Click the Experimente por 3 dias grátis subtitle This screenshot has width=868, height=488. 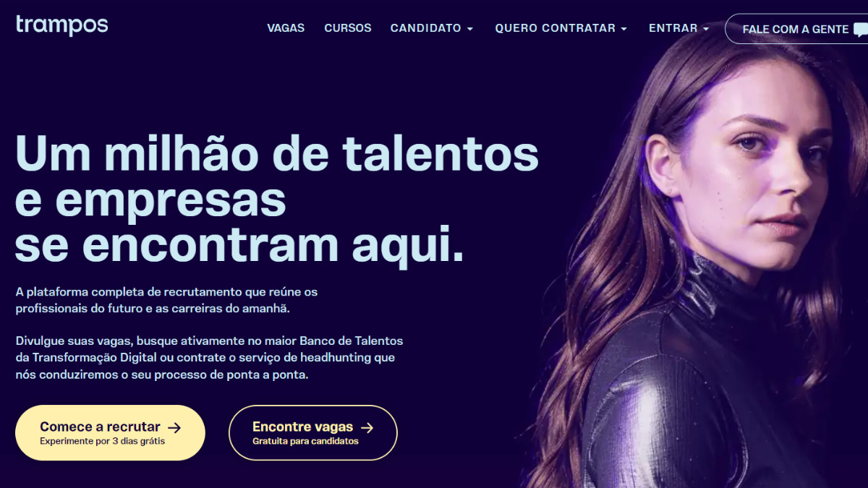pyautogui.click(x=102, y=441)
